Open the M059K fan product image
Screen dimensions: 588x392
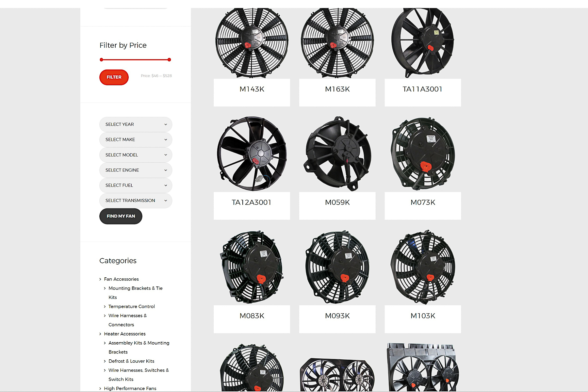click(x=337, y=154)
